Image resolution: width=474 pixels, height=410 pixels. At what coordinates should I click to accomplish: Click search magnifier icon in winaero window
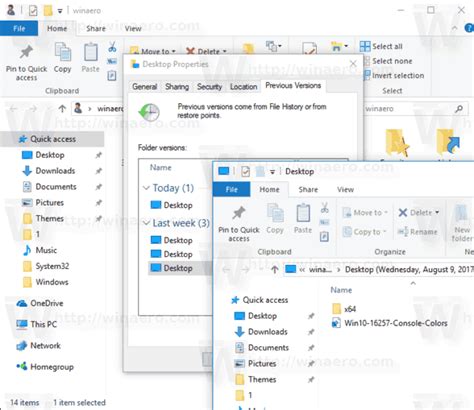459,109
